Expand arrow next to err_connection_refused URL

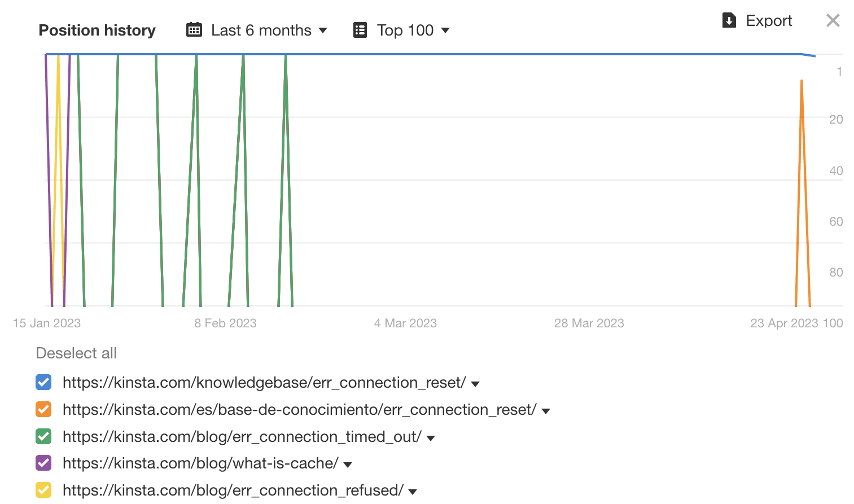[x=413, y=492]
